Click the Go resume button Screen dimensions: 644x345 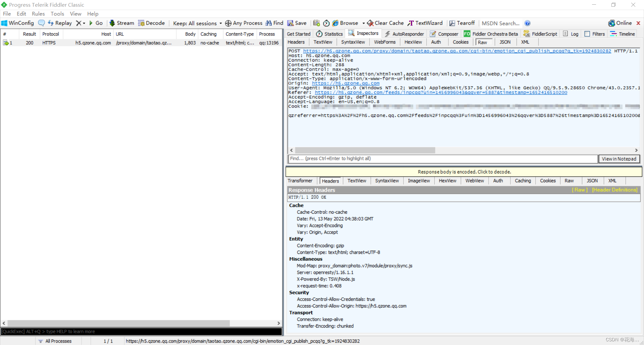(96, 23)
